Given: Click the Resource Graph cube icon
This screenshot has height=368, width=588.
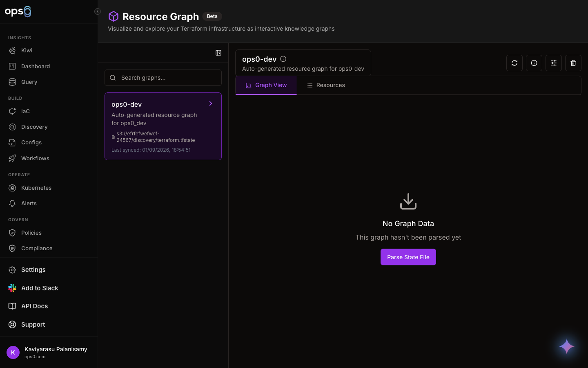Looking at the screenshot, I should (114, 16).
